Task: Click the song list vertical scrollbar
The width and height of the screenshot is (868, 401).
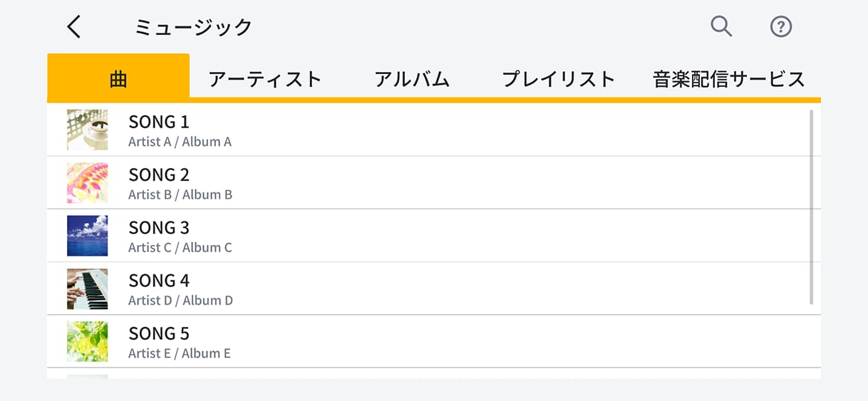Action: click(812, 207)
